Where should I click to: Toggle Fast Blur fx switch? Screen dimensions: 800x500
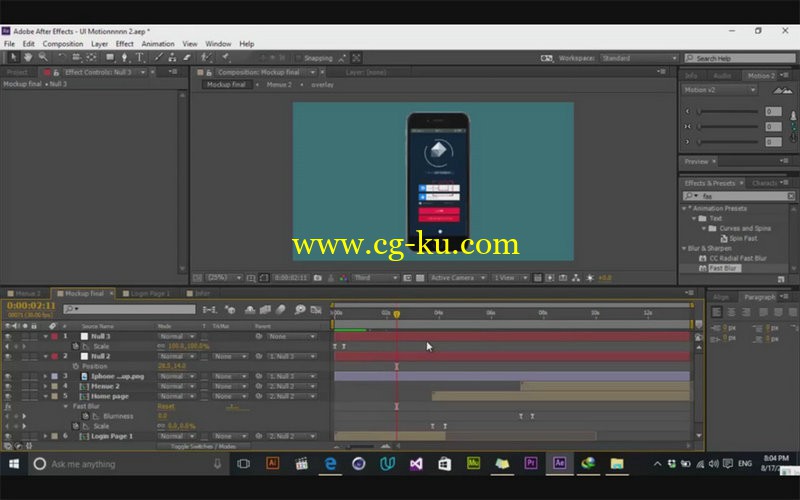8,407
